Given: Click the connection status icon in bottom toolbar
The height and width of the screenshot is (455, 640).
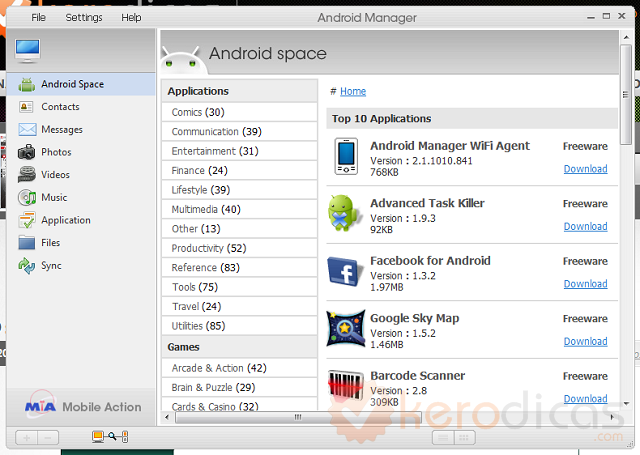Looking at the screenshot, I should [110, 437].
